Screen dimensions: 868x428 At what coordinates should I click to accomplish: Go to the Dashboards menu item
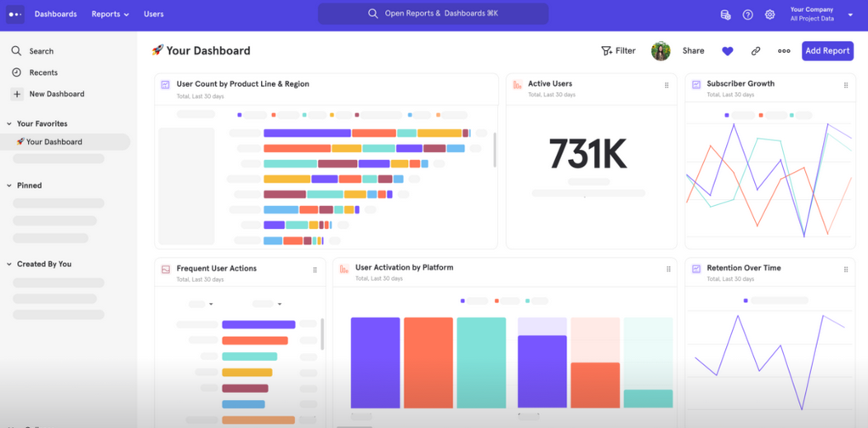55,14
